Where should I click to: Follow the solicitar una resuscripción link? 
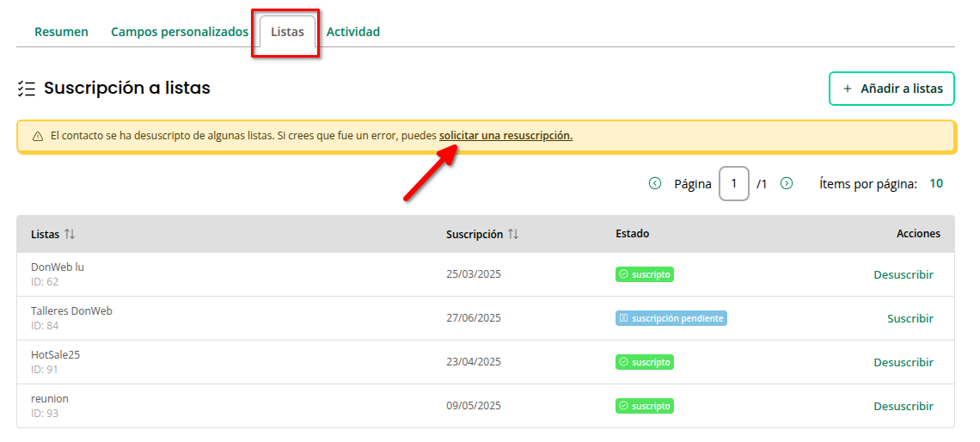click(505, 136)
